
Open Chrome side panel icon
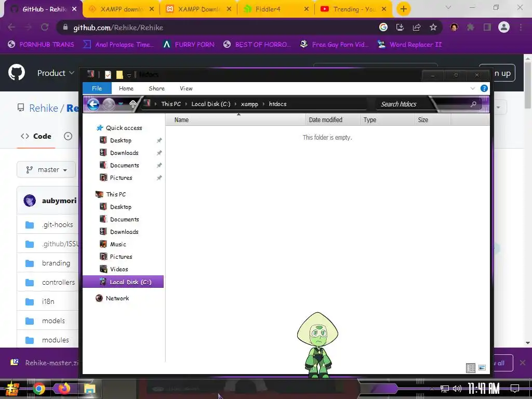click(487, 27)
